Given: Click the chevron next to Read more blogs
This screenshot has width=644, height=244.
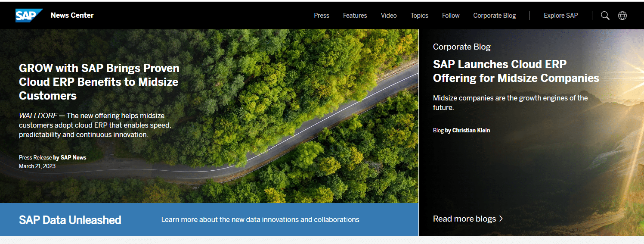Looking at the screenshot, I should [x=501, y=219].
